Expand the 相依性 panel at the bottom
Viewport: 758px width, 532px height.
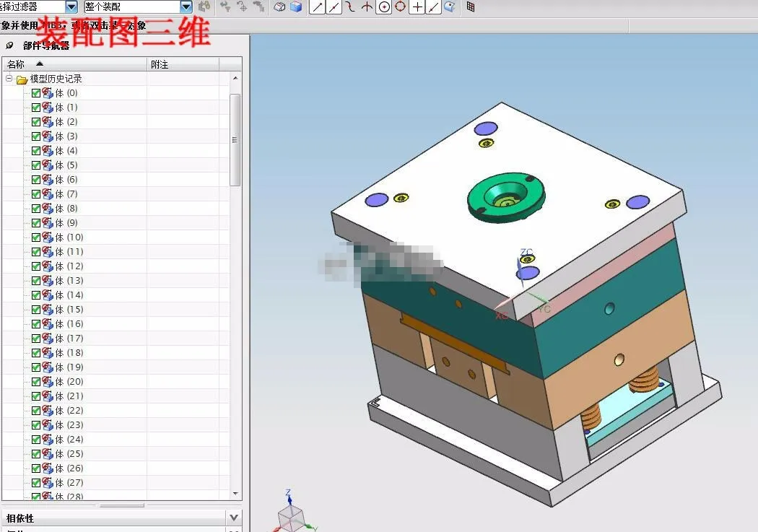pyautogui.click(x=232, y=517)
